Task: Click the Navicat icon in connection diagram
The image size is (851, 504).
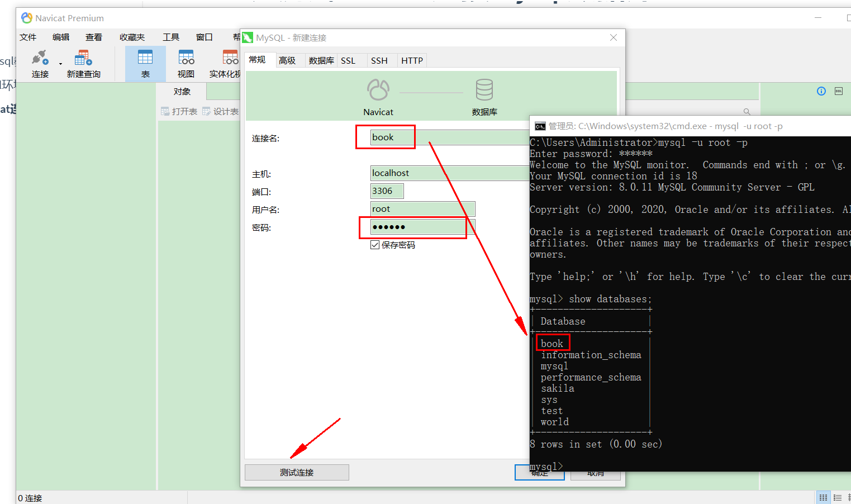Action: coord(378,89)
